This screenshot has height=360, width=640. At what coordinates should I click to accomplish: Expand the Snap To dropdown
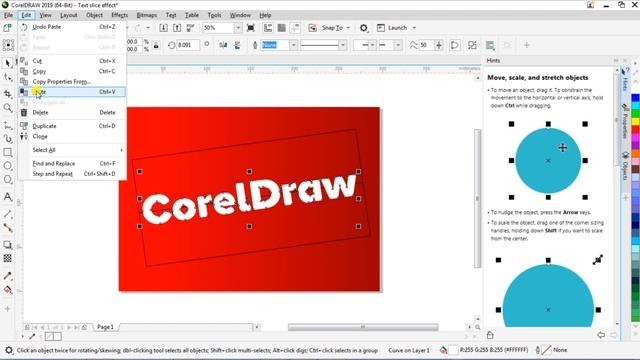click(348, 28)
